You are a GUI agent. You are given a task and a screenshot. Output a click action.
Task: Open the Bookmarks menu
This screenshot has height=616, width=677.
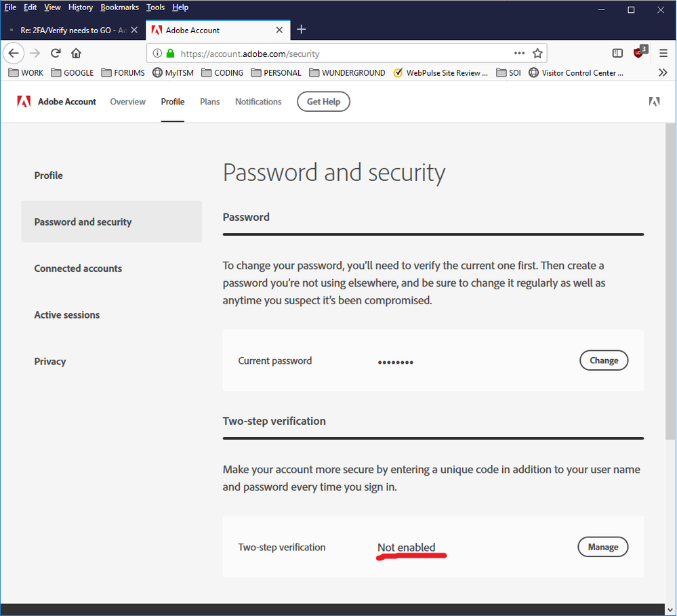tap(119, 7)
